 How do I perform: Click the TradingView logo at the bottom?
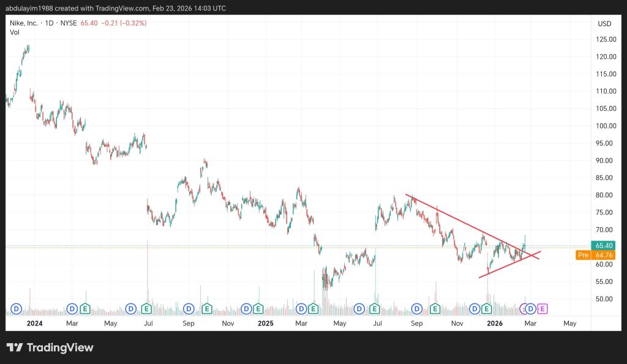tap(50, 347)
